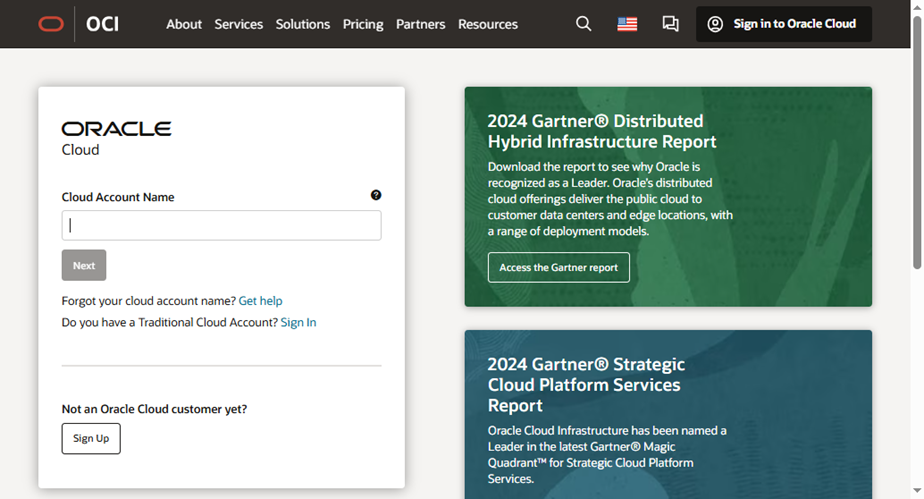
Task: Click 'Not an Oracle Cloud customer yet?' text
Action: (x=154, y=409)
